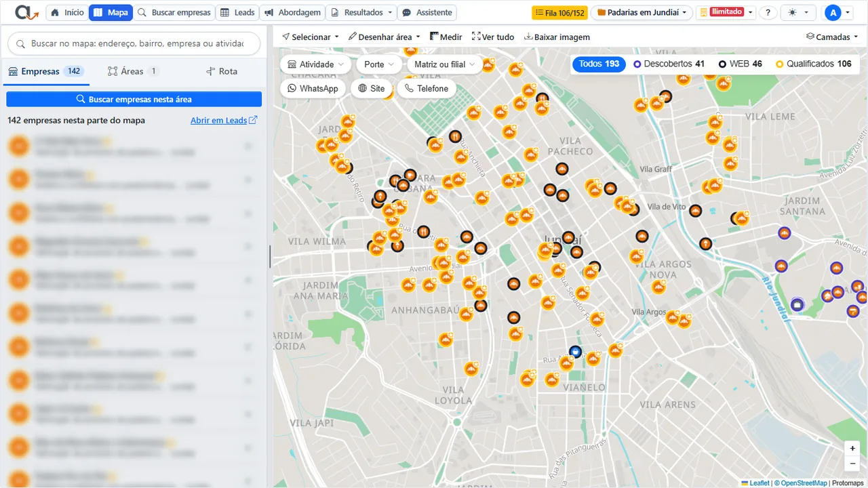Click the purple-ringed white marker by Rio Jundiaí

[797, 305]
